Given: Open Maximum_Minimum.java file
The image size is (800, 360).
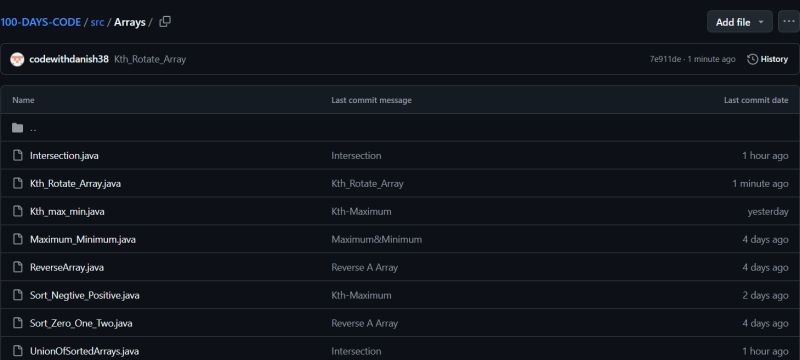Looking at the screenshot, I should (83, 239).
